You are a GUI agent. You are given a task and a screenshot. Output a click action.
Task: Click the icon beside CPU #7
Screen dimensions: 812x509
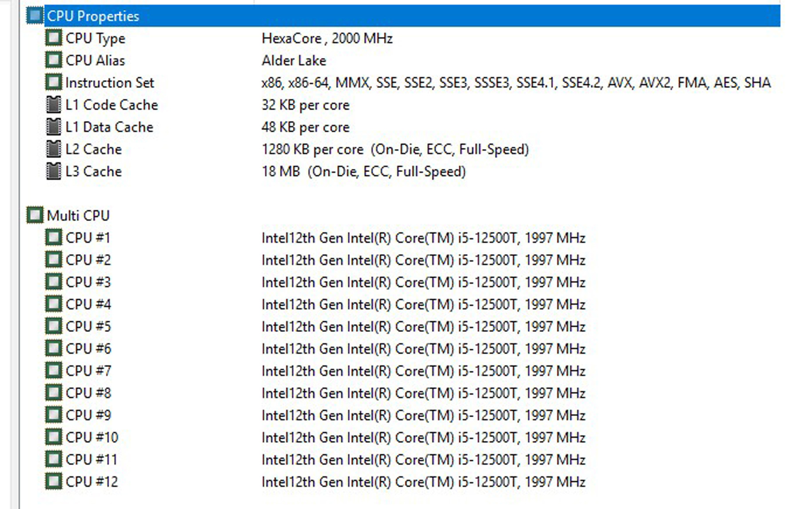tap(54, 371)
